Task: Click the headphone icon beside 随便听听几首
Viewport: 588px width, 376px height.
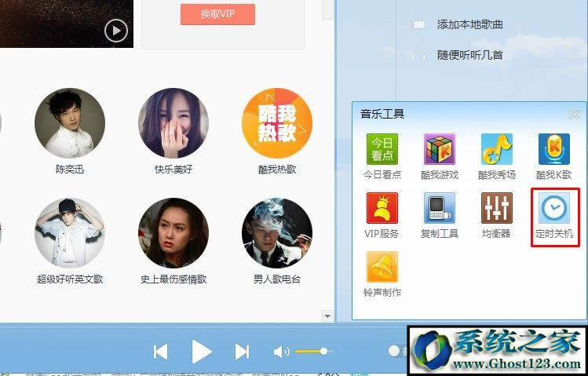Action: click(x=418, y=56)
